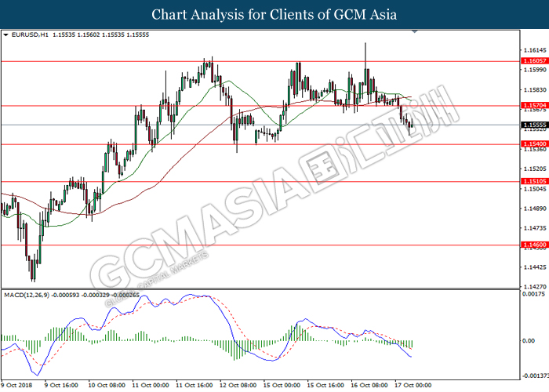Click the 12 Oct 08:00 time label
Viewport: 549px width, 392px height.
coord(238,386)
